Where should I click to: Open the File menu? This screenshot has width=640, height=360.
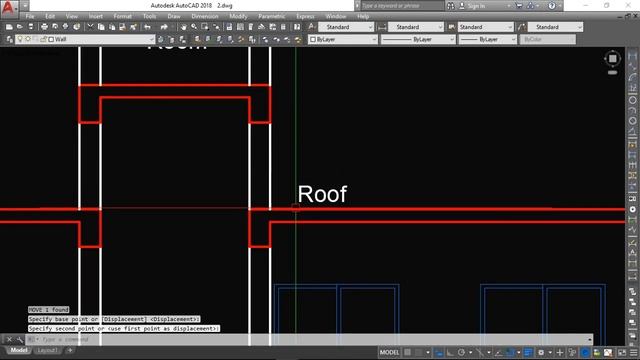30,16
